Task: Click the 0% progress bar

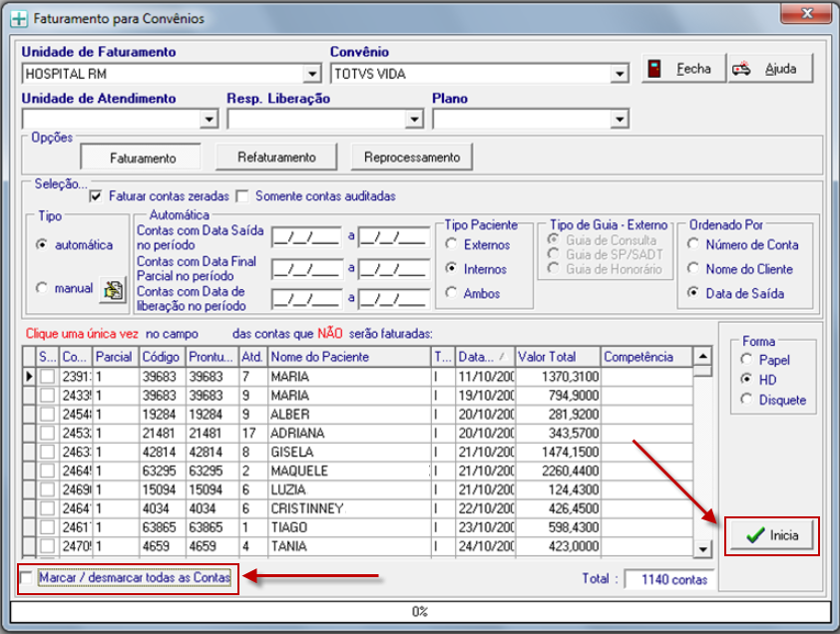Action: click(420, 611)
